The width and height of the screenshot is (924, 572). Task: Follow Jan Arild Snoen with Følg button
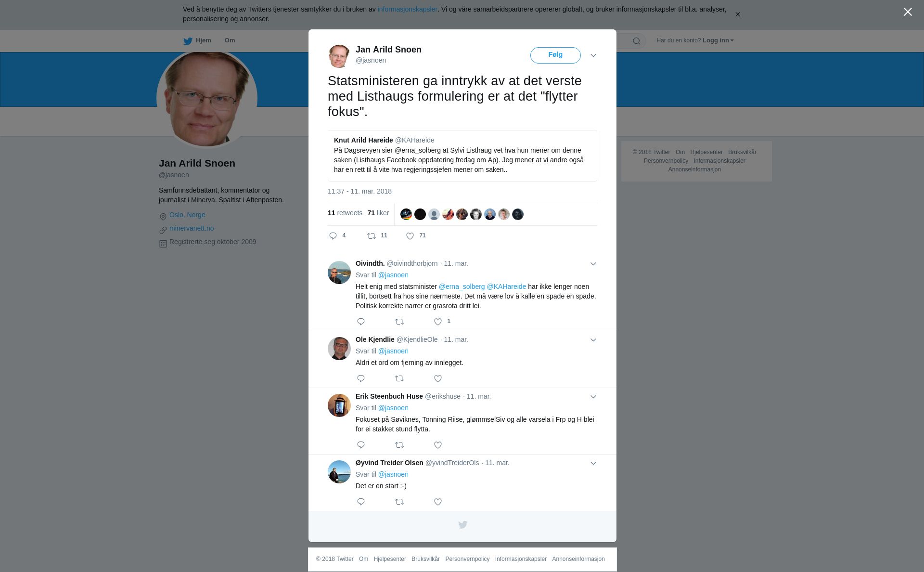click(x=555, y=55)
